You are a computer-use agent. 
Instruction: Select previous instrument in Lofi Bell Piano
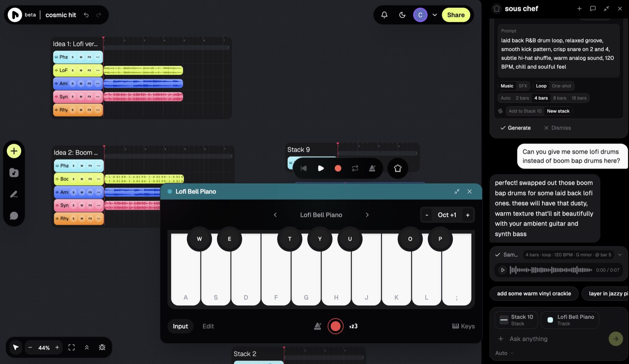(275, 215)
